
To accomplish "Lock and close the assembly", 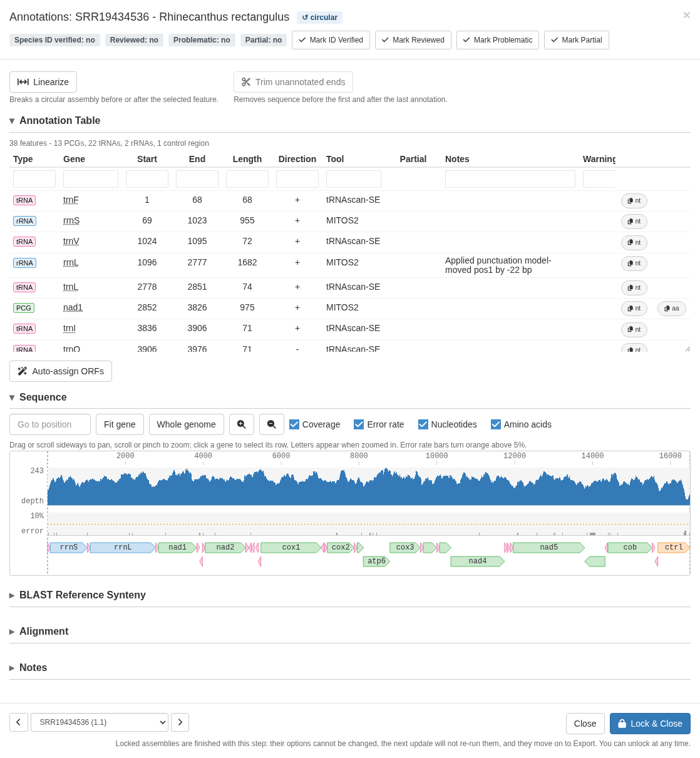I will pos(650,724).
